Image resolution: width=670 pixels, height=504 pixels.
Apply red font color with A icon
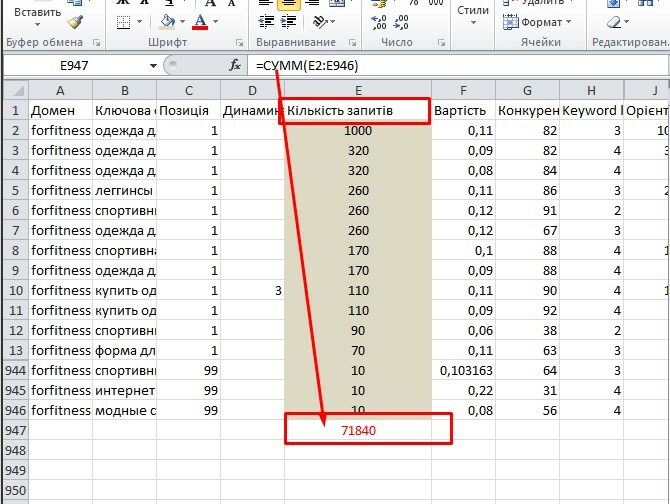pos(200,21)
